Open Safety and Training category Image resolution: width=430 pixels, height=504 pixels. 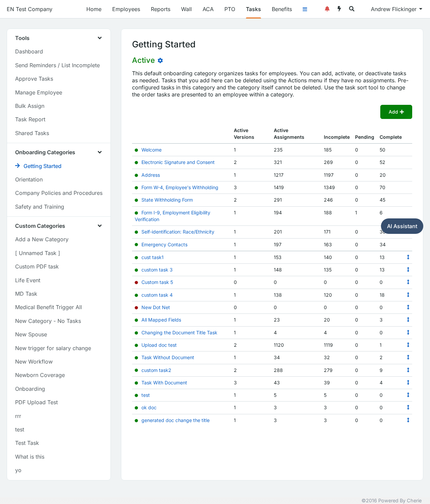[40, 207]
